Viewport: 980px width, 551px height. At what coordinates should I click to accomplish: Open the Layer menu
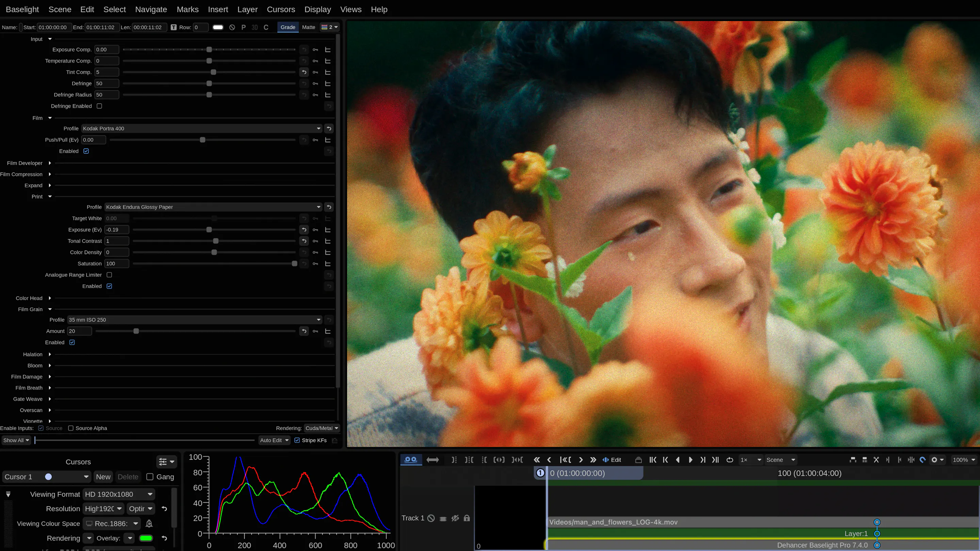(x=247, y=10)
